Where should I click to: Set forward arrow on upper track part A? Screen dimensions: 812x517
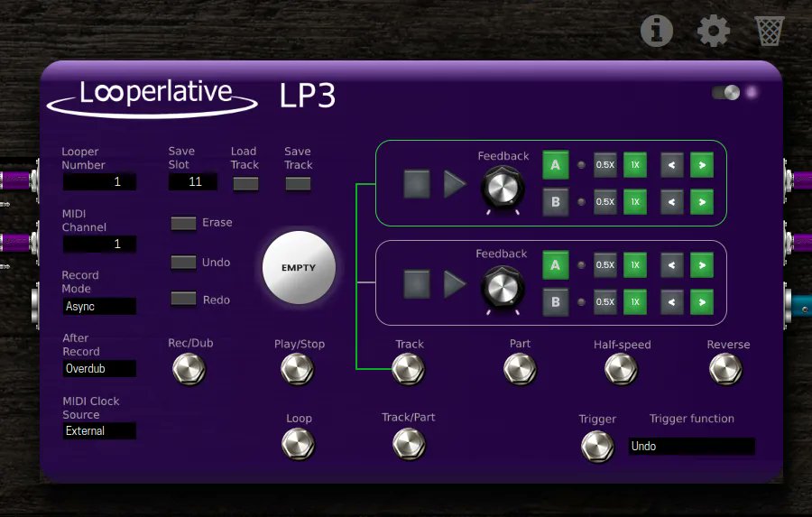click(702, 165)
